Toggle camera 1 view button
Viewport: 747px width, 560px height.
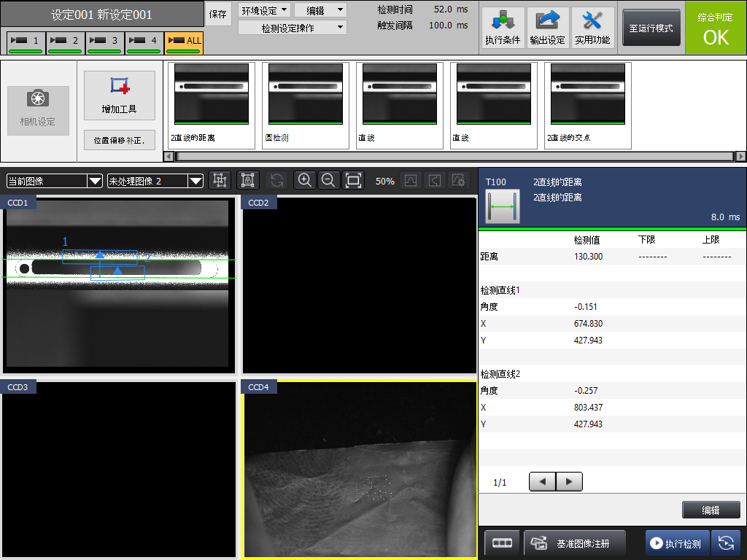click(26, 42)
